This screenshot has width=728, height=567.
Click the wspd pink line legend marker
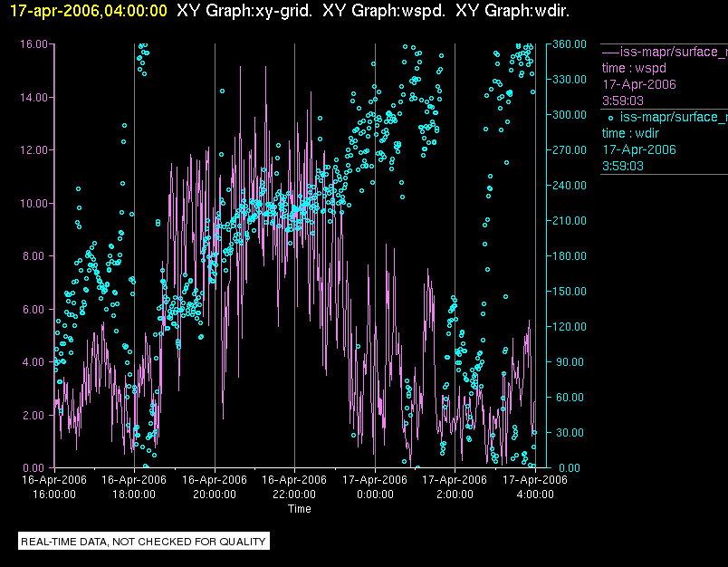tap(610, 53)
